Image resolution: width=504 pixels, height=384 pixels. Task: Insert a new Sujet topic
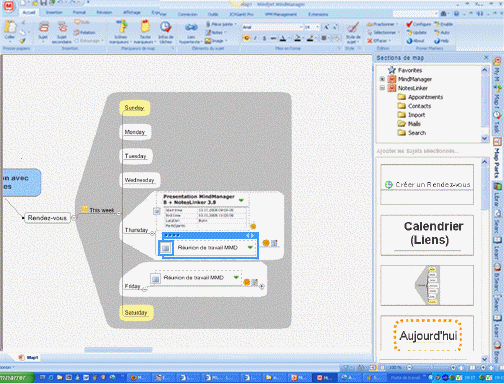(x=43, y=31)
